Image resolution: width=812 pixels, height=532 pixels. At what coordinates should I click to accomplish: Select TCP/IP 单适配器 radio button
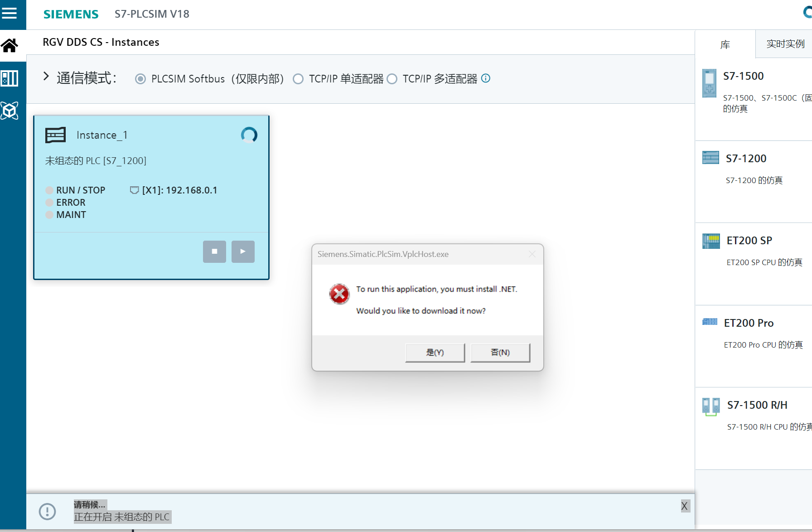pyautogui.click(x=298, y=79)
